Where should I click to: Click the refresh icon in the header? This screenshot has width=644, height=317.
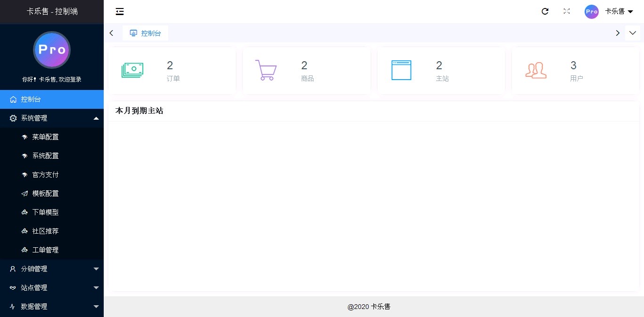tap(545, 11)
